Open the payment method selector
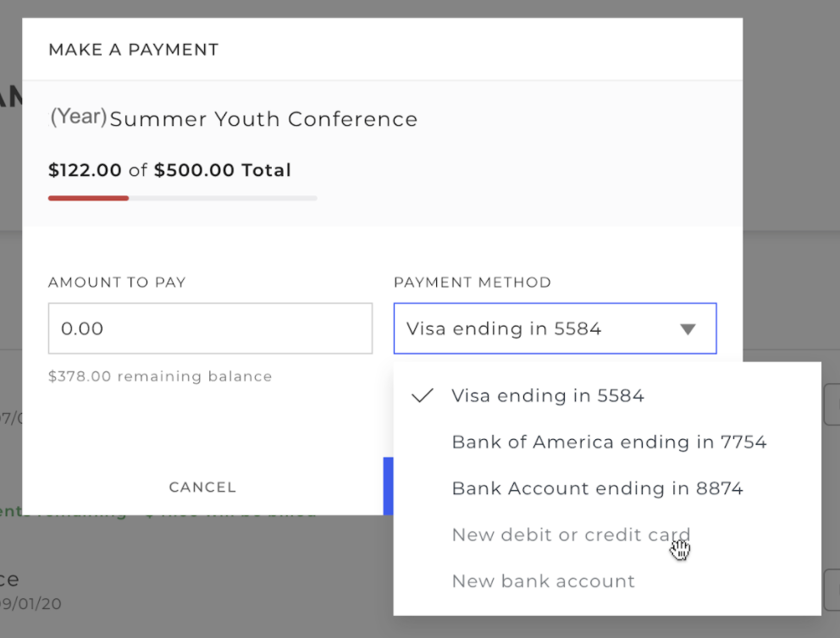840x638 pixels. coord(555,328)
